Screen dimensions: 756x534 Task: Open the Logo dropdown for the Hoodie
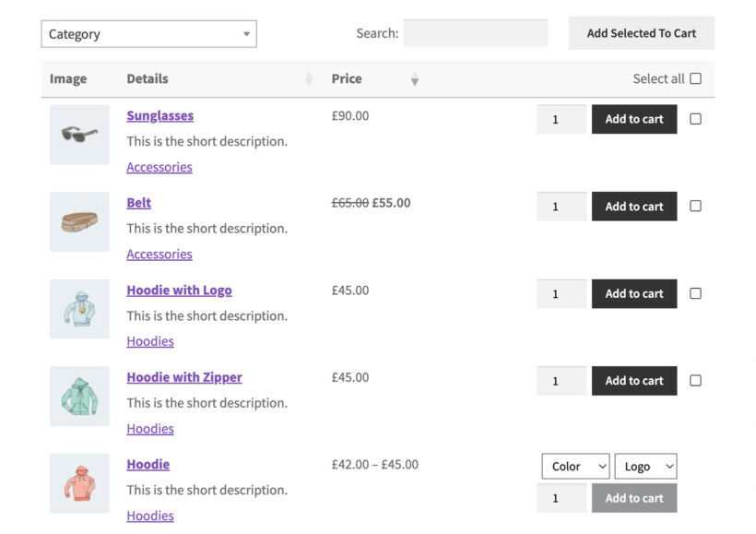[x=645, y=466]
